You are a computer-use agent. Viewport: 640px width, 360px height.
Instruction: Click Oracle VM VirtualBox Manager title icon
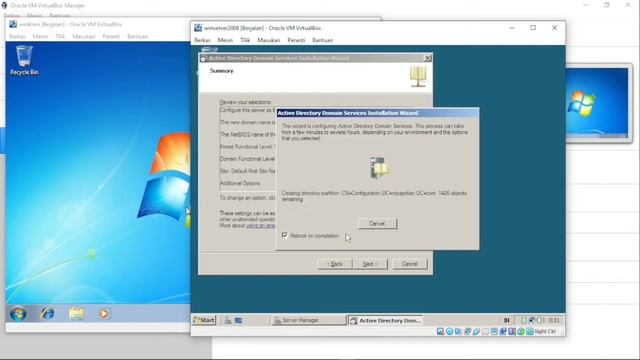click(x=4, y=5)
